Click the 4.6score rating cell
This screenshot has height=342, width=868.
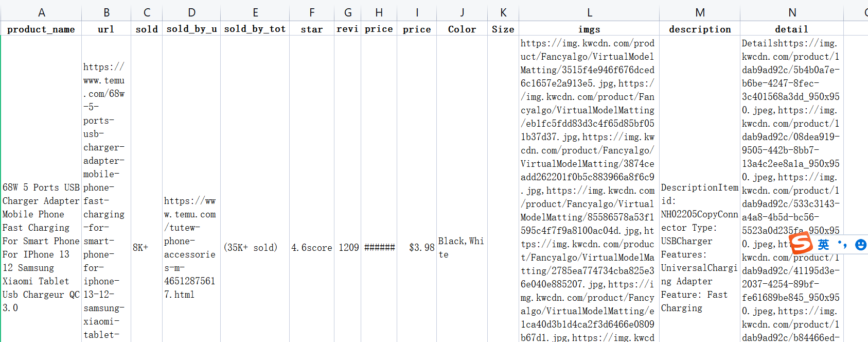pyautogui.click(x=312, y=248)
